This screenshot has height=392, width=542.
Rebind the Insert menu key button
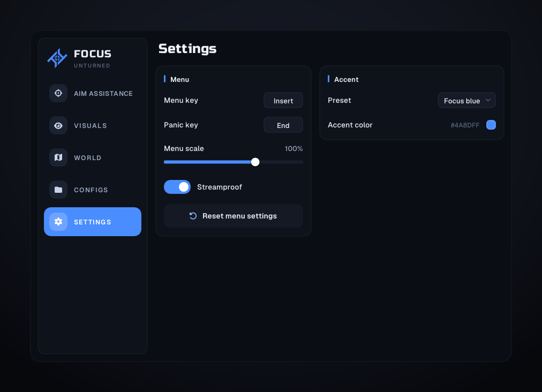(x=283, y=101)
